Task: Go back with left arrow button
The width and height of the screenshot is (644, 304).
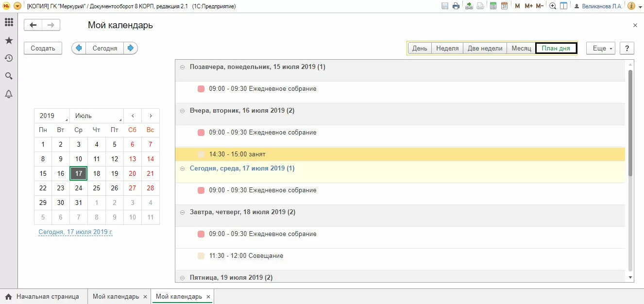Action: click(x=33, y=25)
